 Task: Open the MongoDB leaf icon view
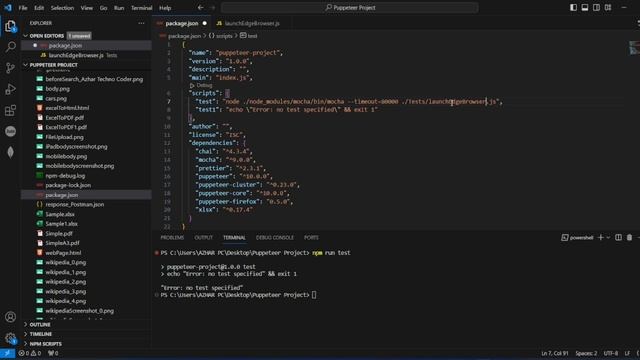11,152
